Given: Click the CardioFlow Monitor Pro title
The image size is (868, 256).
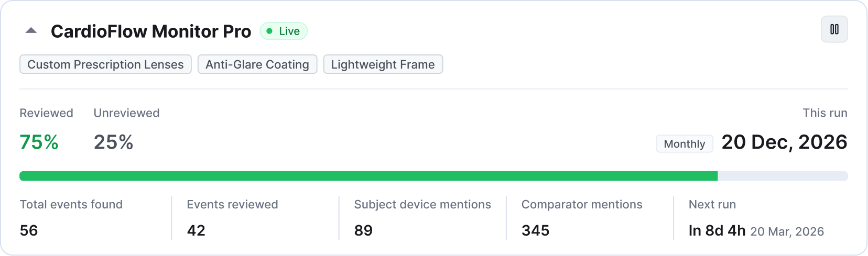Looking at the screenshot, I should pos(151,31).
